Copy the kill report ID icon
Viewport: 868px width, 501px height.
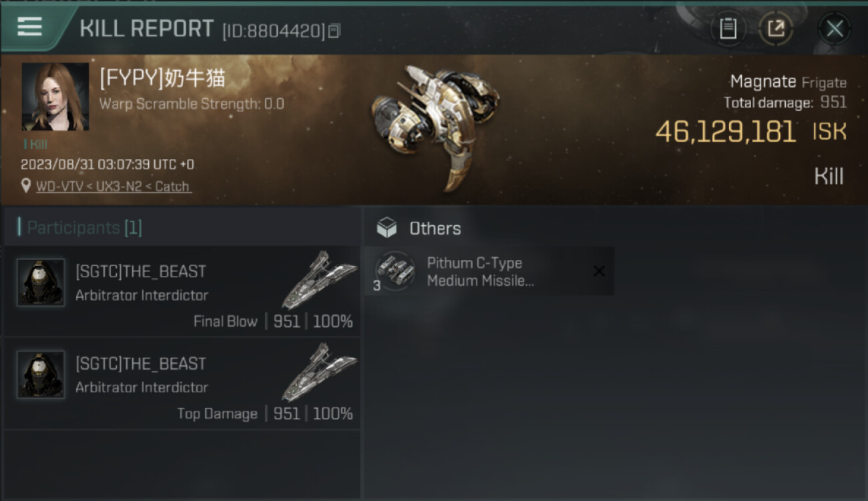[334, 31]
